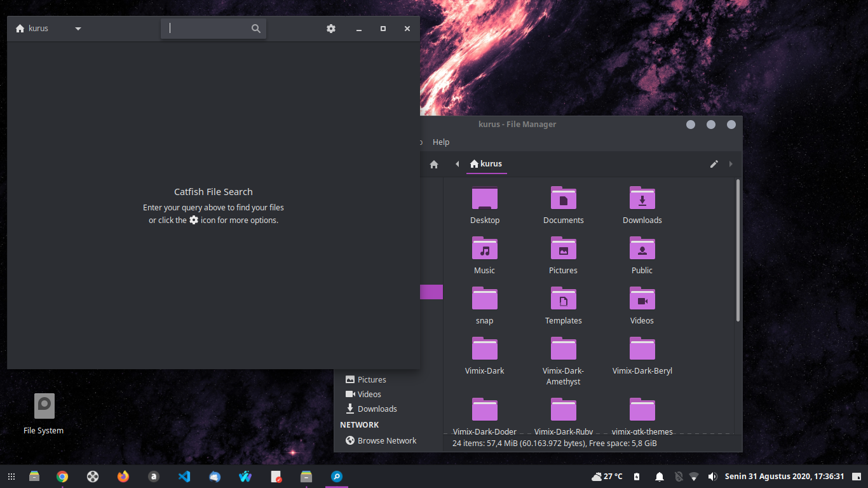Image resolution: width=868 pixels, height=488 pixels.
Task: Expand the kurus location dropdown in Catfish
Action: coord(78,29)
